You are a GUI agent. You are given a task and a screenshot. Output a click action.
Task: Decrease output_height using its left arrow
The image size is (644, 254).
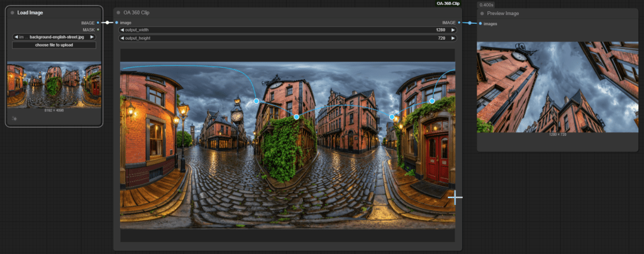122,38
